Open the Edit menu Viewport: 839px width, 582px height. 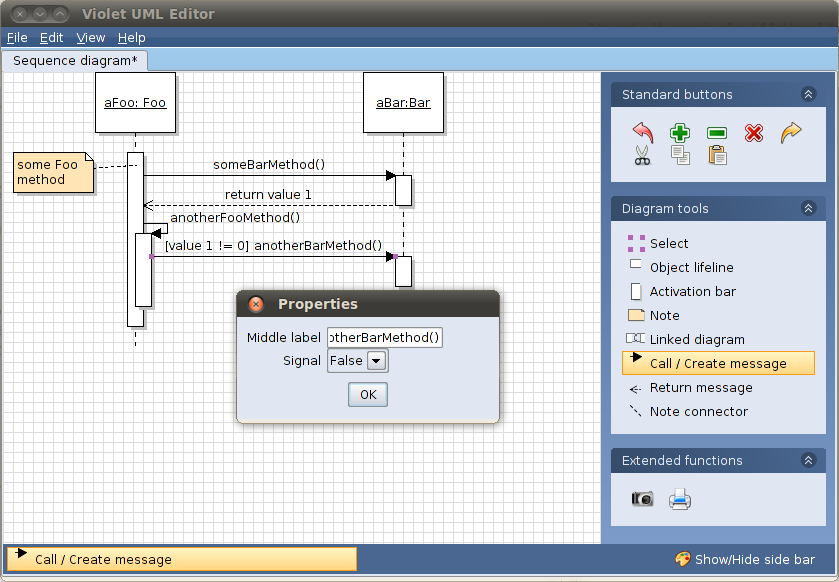[x=50, y=37]
